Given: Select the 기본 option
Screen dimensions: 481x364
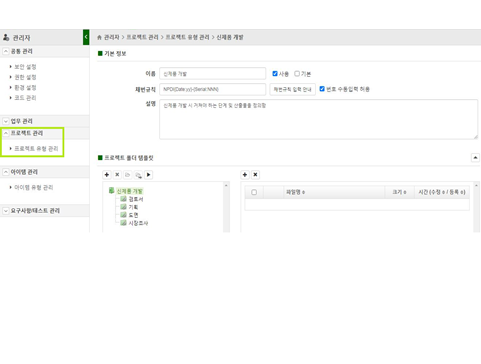Looking at the screenshot, I should (x=297, y=74).
